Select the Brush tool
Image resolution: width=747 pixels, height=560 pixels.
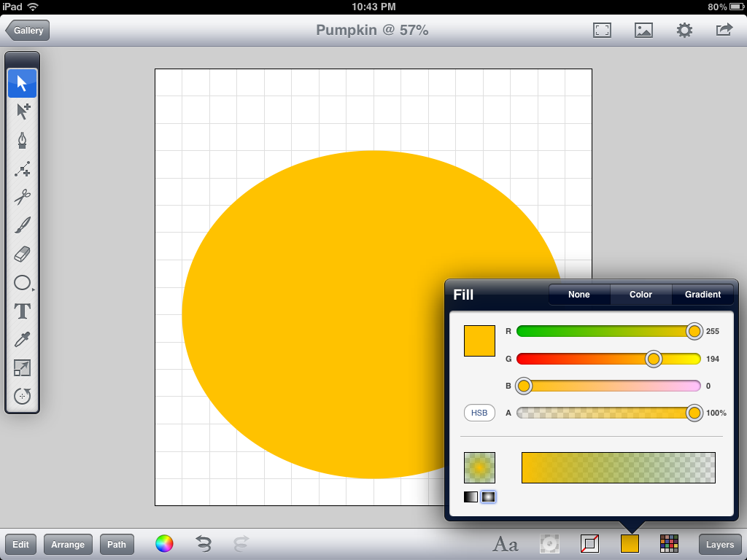click(22, 225)
